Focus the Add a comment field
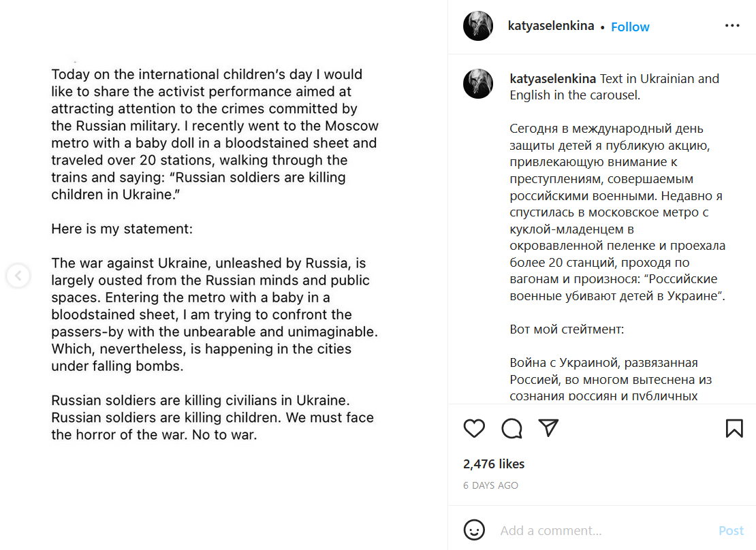 coord(599,530)
